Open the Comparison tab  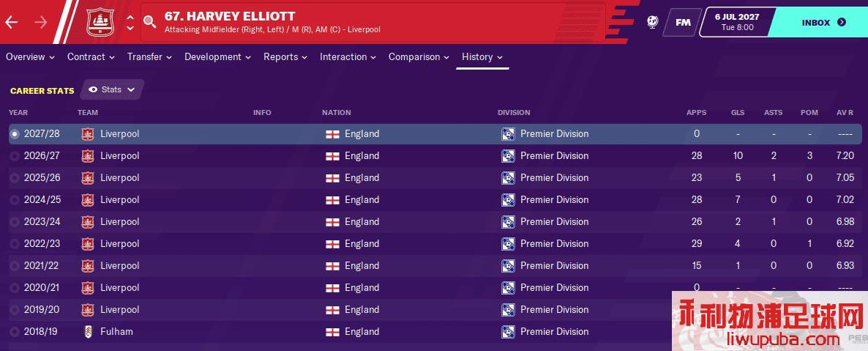[x=419, y=56]
